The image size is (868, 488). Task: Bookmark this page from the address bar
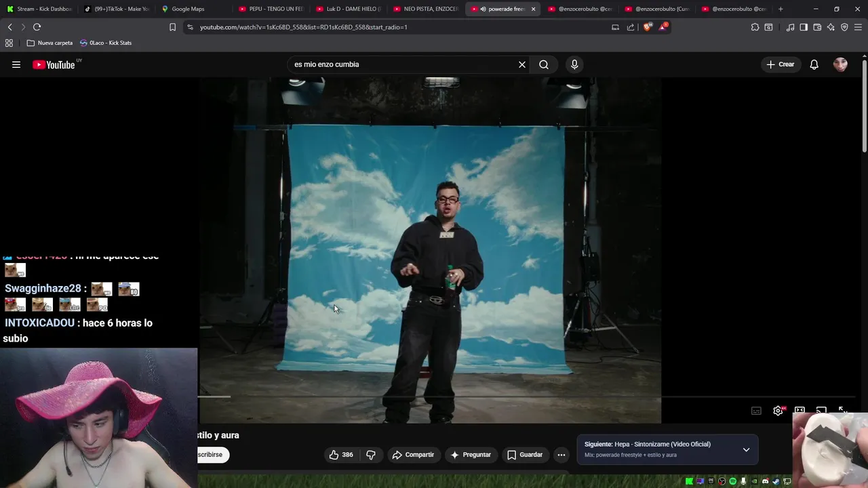[172, 27]
